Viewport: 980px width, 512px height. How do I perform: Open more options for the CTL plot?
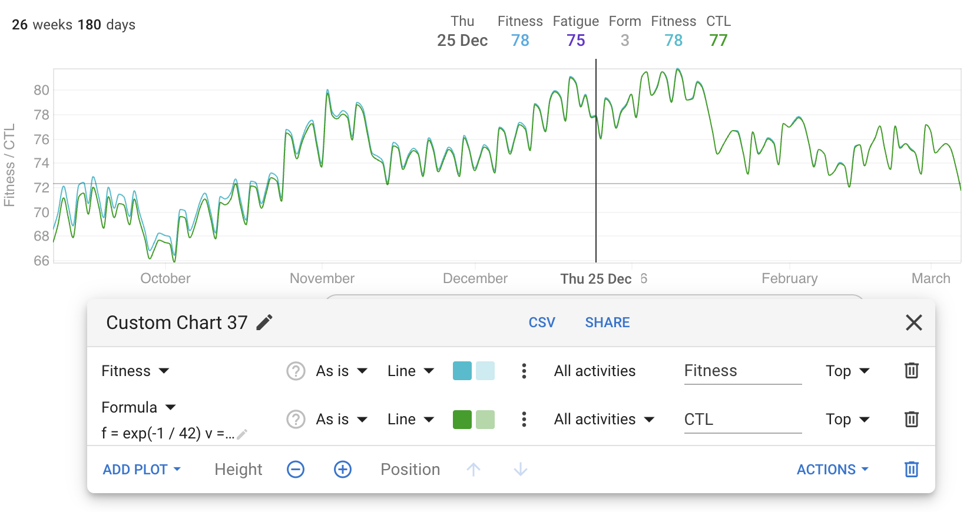pos(524,419)
